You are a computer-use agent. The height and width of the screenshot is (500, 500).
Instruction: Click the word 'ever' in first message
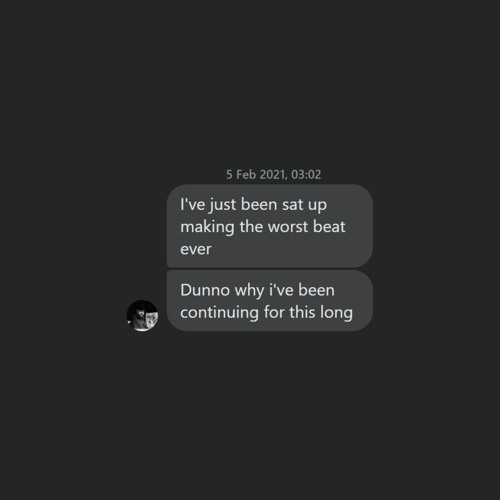click(x=196, y=249)
